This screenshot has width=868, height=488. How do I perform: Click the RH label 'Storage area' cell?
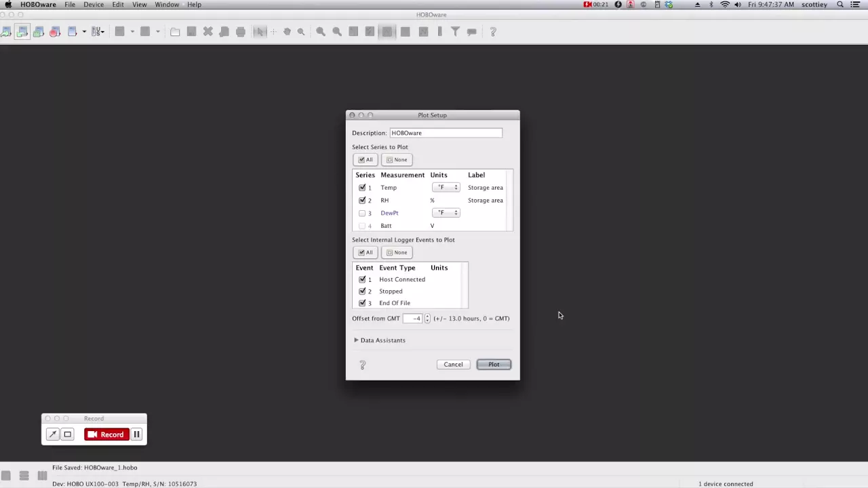pyautogui.click(x=486, y=201)
